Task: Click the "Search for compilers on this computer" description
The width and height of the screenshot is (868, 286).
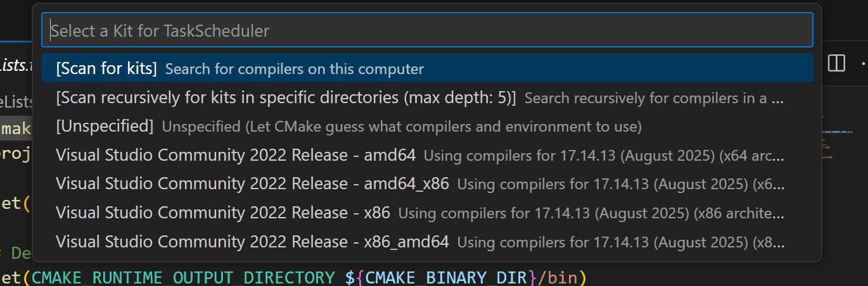Action: coord(294,69)
